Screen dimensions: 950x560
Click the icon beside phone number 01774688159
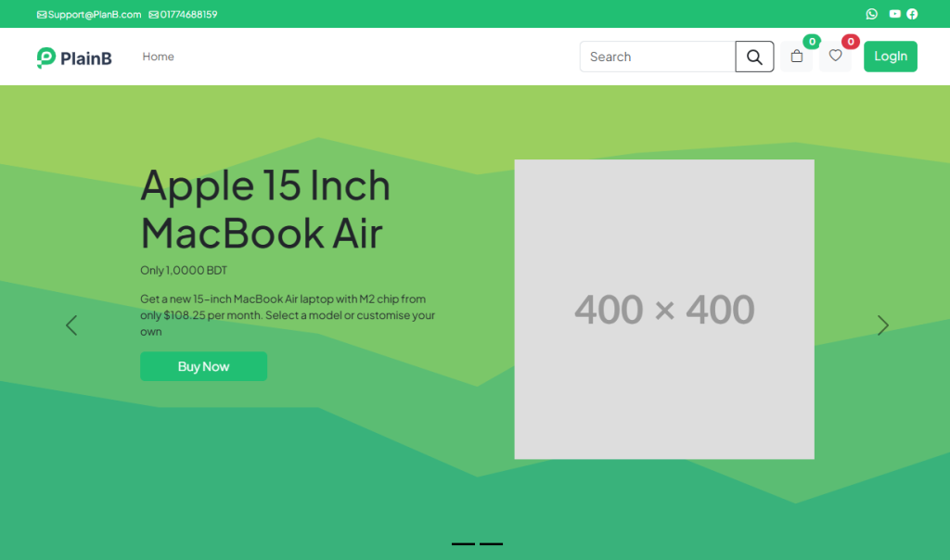tap(153, 15)
